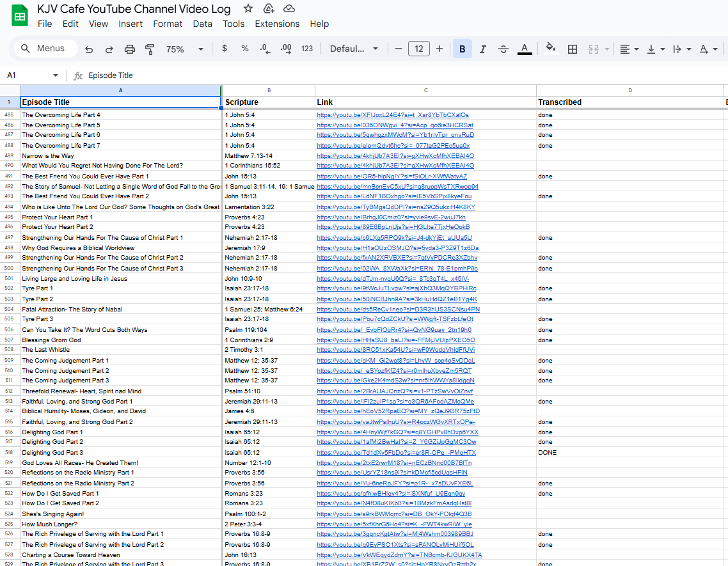Select the uppercase 'DONE' cell
Screen dimensions: 728x566
630,452
